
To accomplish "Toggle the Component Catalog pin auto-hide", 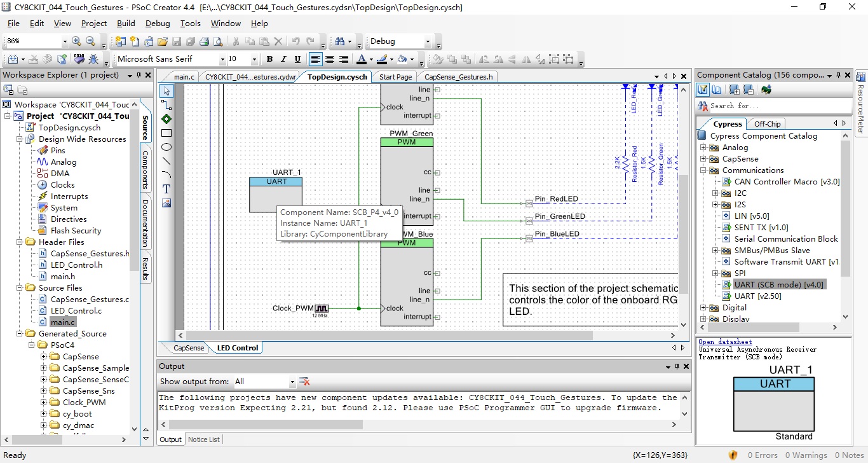I will [x=839, y=75].
